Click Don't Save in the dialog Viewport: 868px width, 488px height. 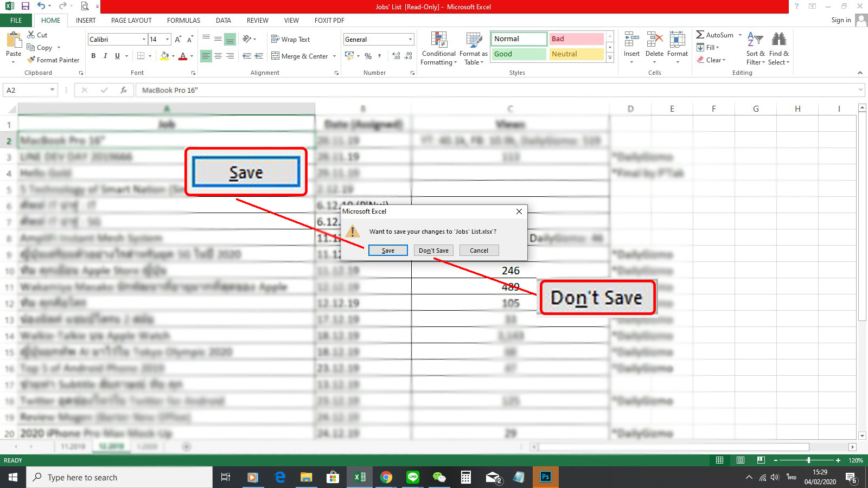click(433, 250)
